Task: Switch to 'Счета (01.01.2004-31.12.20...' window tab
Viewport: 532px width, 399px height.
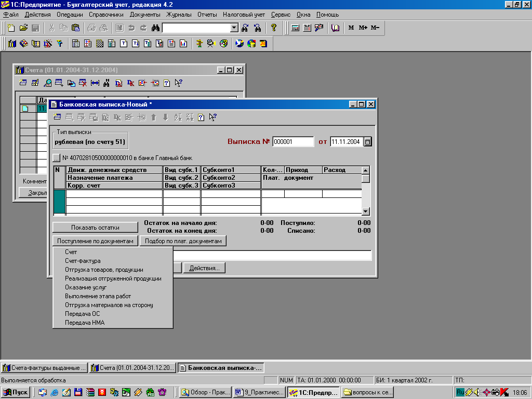Action: point(132,368)
